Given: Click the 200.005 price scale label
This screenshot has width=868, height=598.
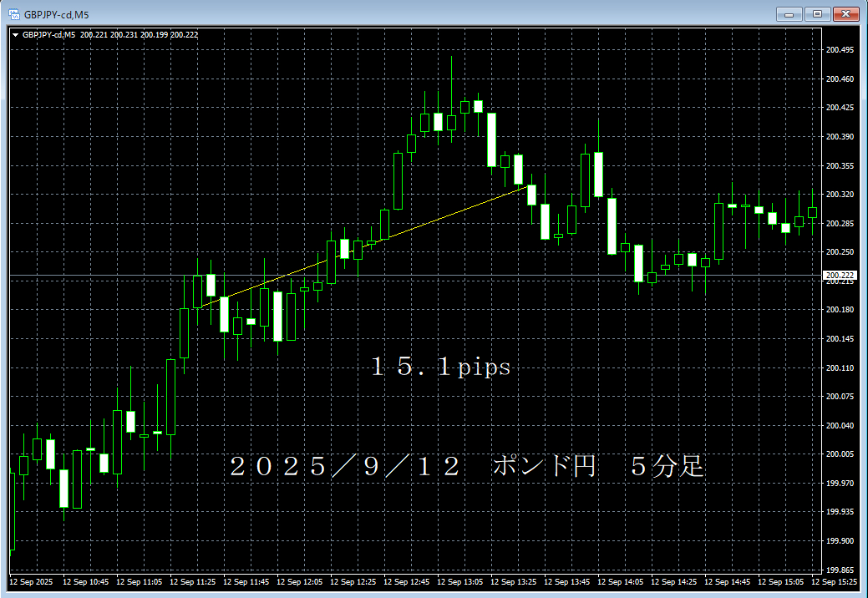Looking at the screenshot, I should click(839, 454).
